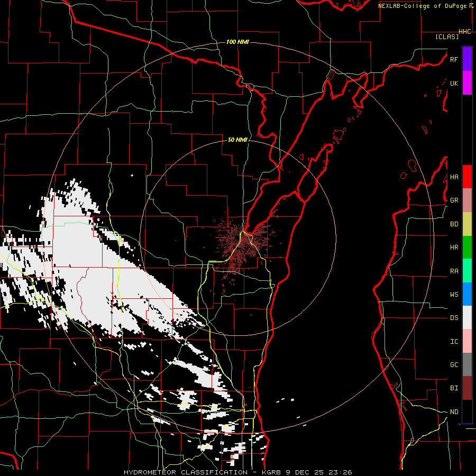Image resolution: width=476 pixels, height=476 pixels.
Task: Click the light pink IC legend swatch
Action: [x=467, y=341]
